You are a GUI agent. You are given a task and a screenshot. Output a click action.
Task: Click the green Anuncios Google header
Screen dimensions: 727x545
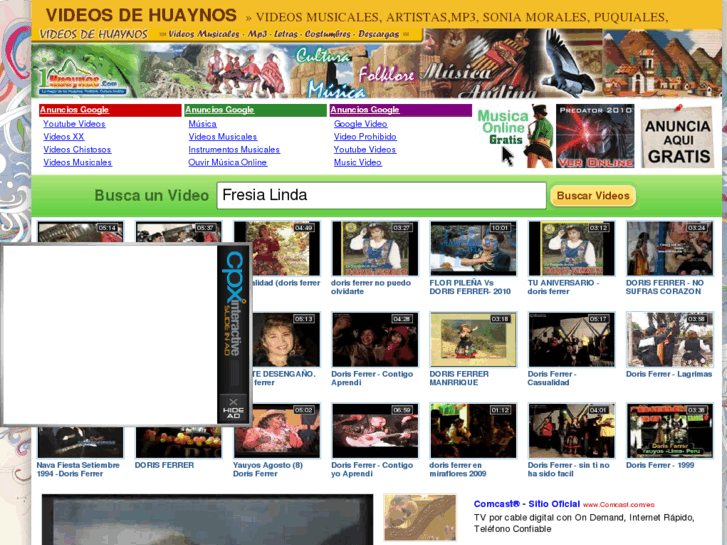(x=255, y=110)
